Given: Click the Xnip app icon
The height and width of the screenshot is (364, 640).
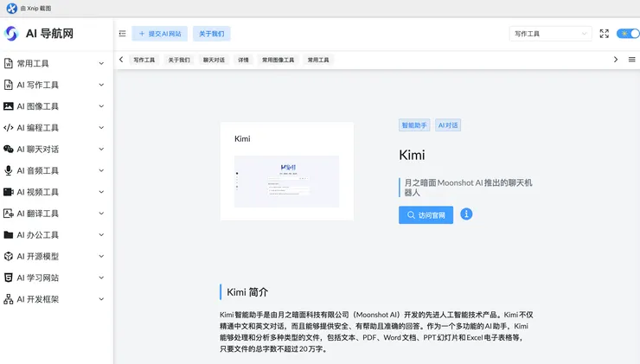Looking at the screenshot, I should pyautogui.click(x=12, y=8).
